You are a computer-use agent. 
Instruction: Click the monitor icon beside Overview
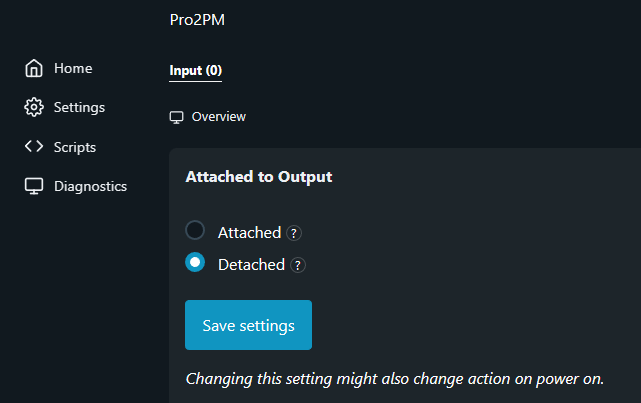click(177, 117)
